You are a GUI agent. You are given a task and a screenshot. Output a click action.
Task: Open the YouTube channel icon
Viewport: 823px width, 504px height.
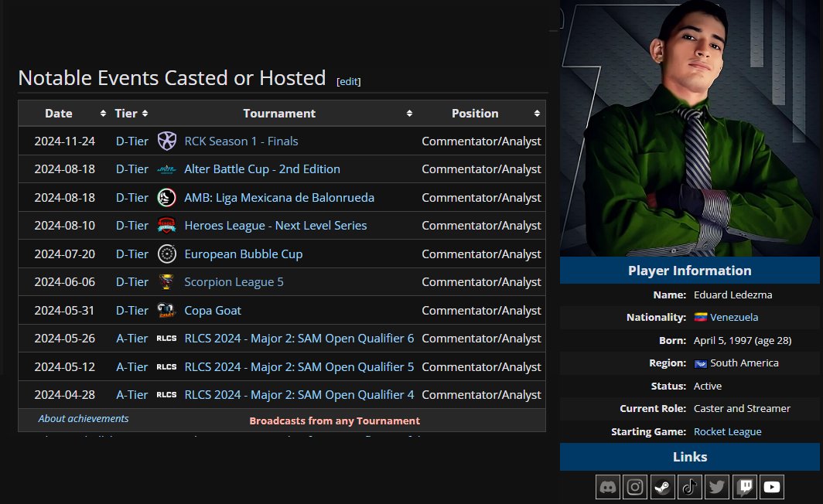click(772, 487)
